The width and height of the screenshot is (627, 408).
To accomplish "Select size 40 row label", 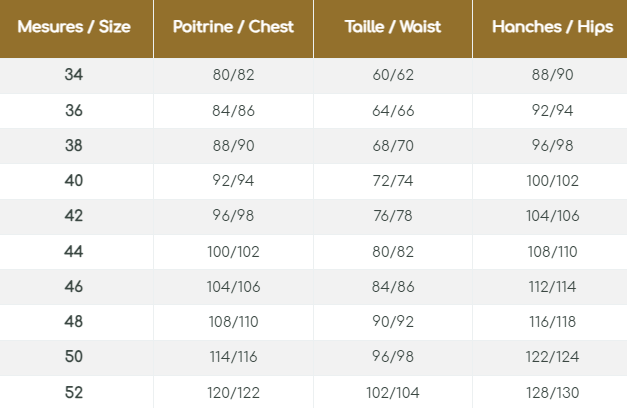I will 73,181.
